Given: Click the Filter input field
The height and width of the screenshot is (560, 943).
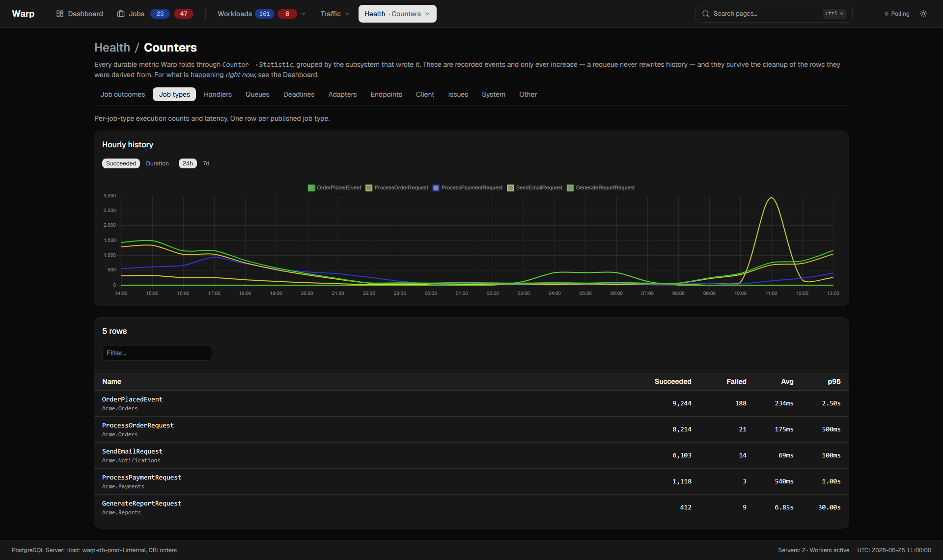Looking at the screenshot, I should coord(157,353).
